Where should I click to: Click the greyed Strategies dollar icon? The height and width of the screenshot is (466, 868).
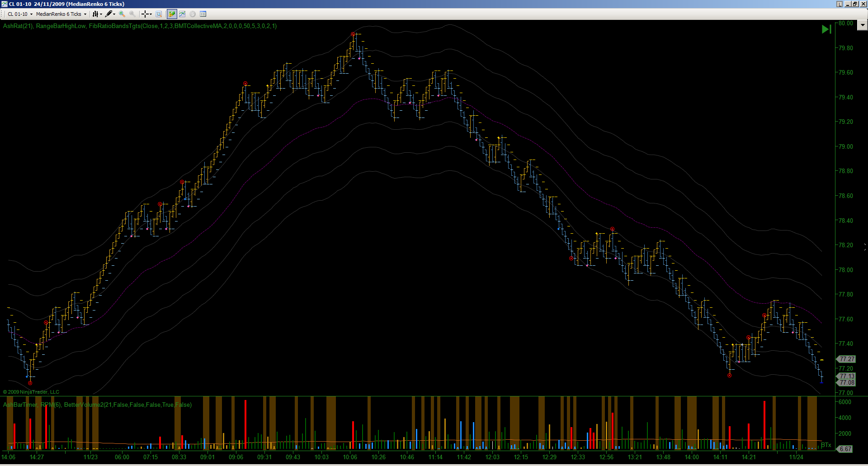click(193, 14)
